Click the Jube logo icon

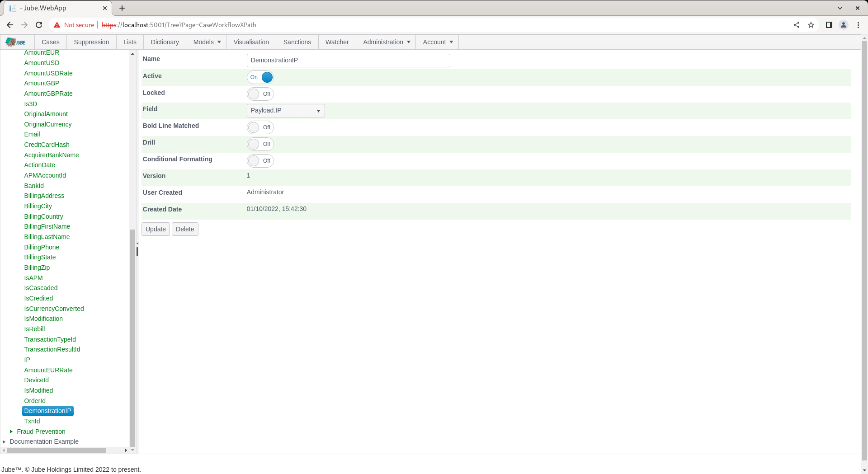pyautogui.click(x=15, y=42)
